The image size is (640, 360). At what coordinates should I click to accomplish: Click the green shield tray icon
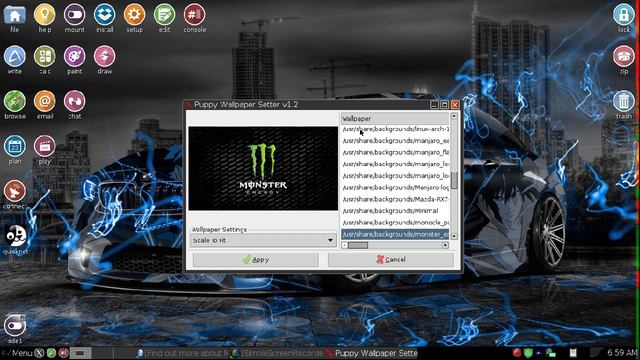[x=528, y=353]
